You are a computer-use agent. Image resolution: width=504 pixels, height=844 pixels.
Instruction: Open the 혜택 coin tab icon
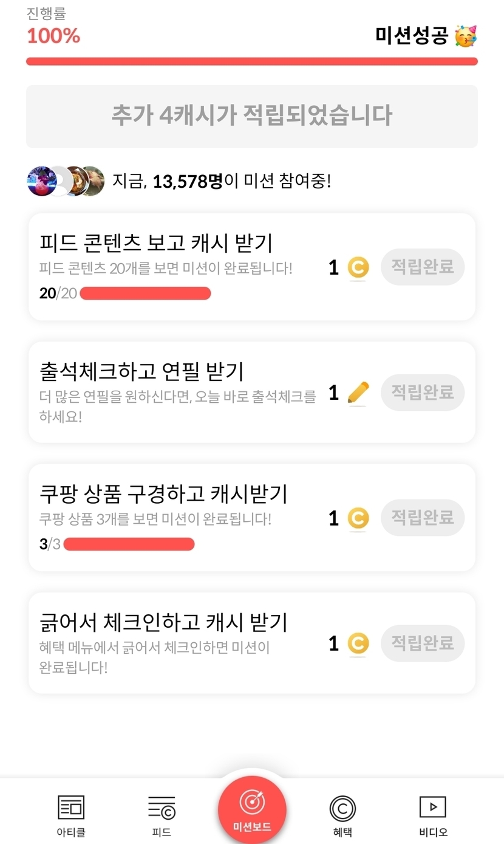(342, 808)
